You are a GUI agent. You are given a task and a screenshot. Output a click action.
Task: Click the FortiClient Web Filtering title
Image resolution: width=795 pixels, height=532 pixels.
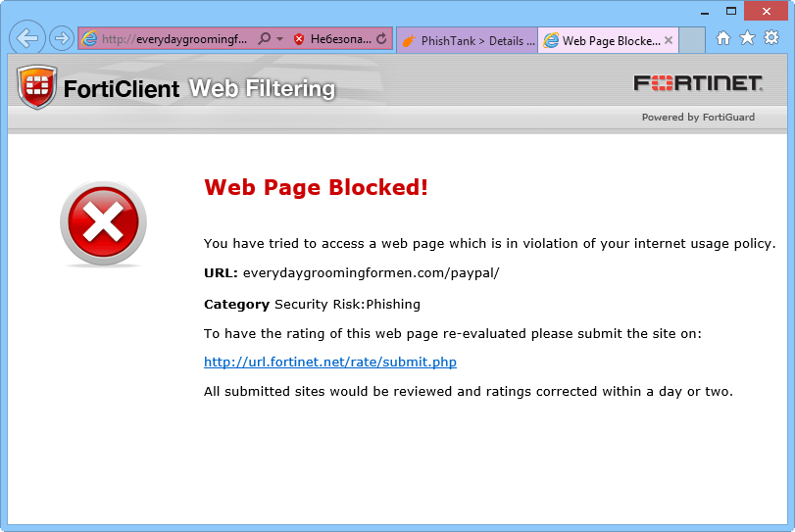(199, 88)
